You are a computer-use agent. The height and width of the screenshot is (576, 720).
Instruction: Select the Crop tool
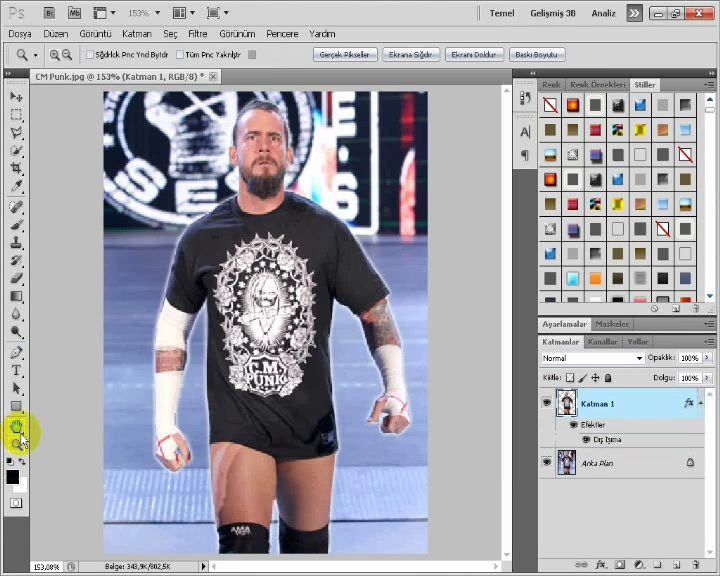16,168
